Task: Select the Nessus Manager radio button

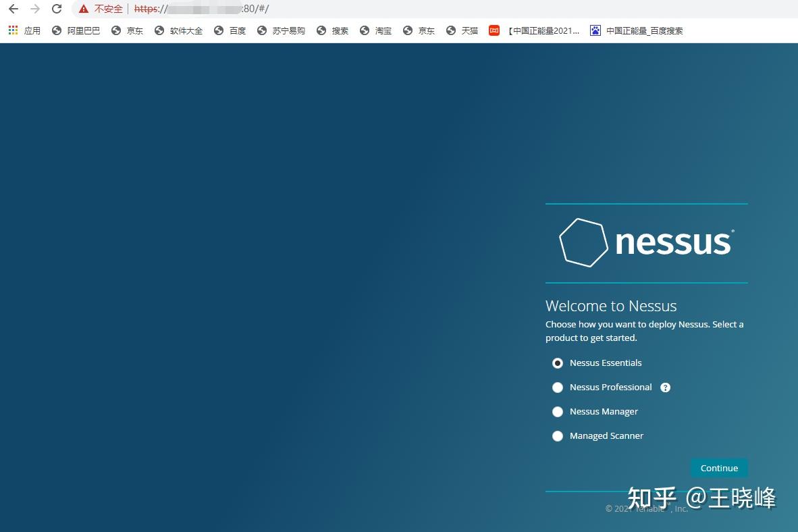Action: 558,412
